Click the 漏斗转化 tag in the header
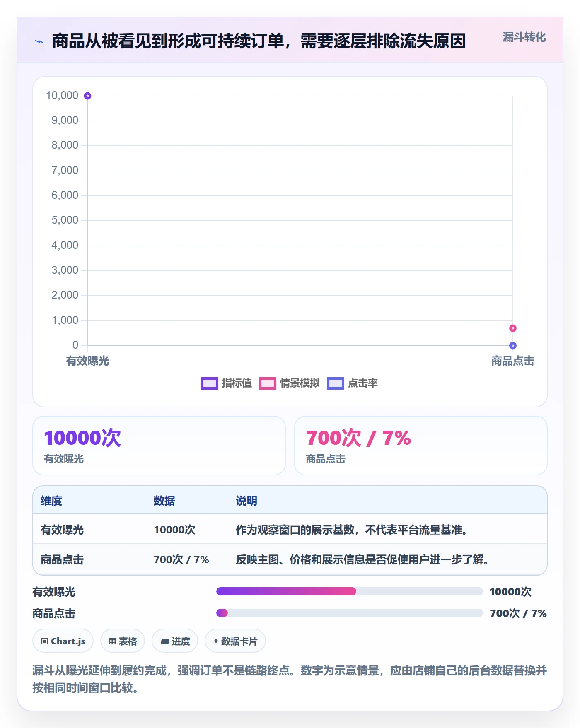The width and height of the screenshot is (580, 728). pos(524,37)
